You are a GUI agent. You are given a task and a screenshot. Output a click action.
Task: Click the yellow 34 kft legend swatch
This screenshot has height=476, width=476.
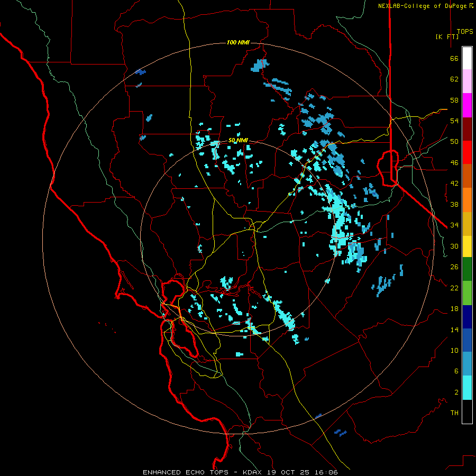pyautogui.click(x=467, y=246)
